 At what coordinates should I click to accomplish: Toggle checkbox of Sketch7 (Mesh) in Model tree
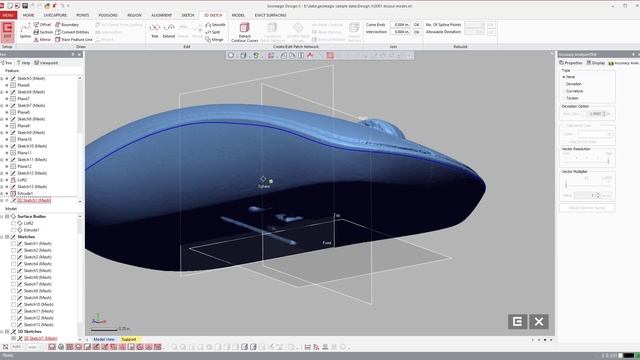tap(13, 284)
